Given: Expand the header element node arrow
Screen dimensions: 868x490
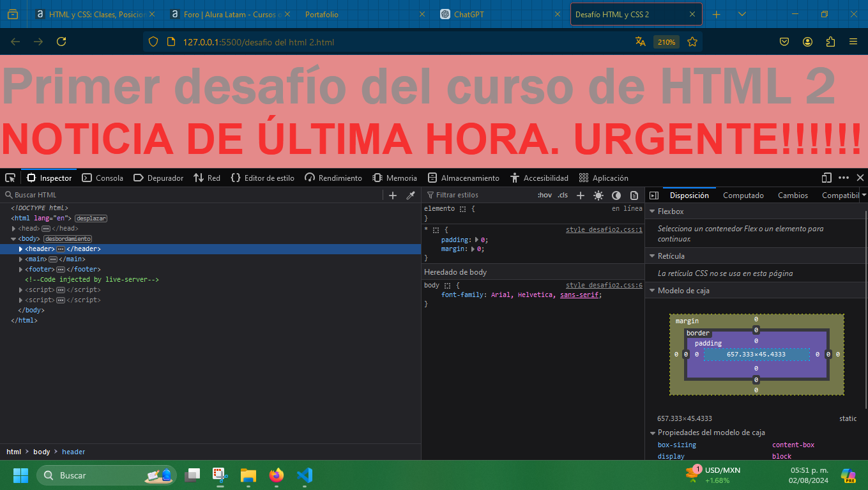Looking at the screenshot, I should 21,249.
